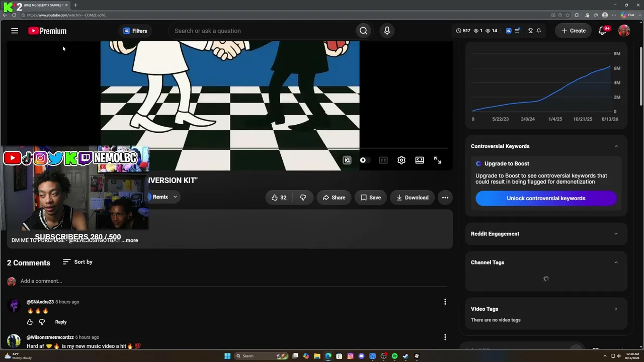The width and height of the screenshot is (644, 362).
Task: Expand the Video Tags section
Action: click(616, 309)
